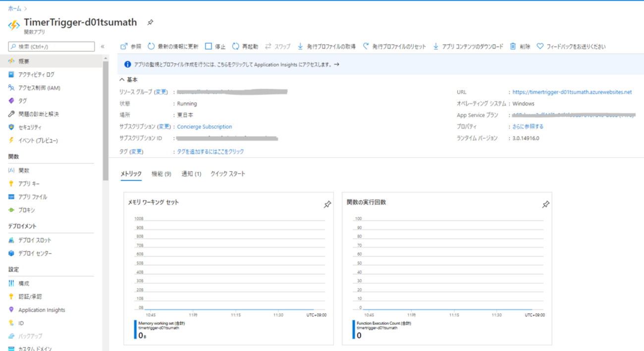The image size is (644, 351).
Task: Click the プロキシ green arrow icon
Action: pos(11,210)
